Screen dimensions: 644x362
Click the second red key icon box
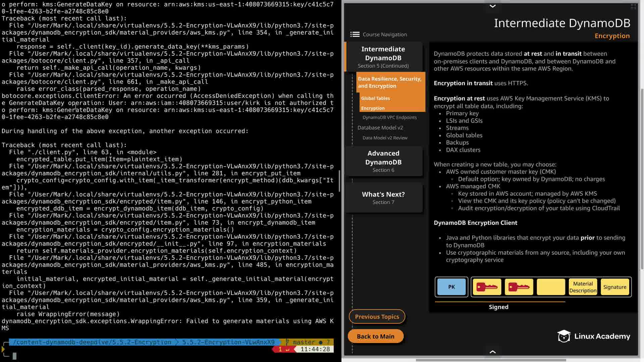tap(519, 287)
